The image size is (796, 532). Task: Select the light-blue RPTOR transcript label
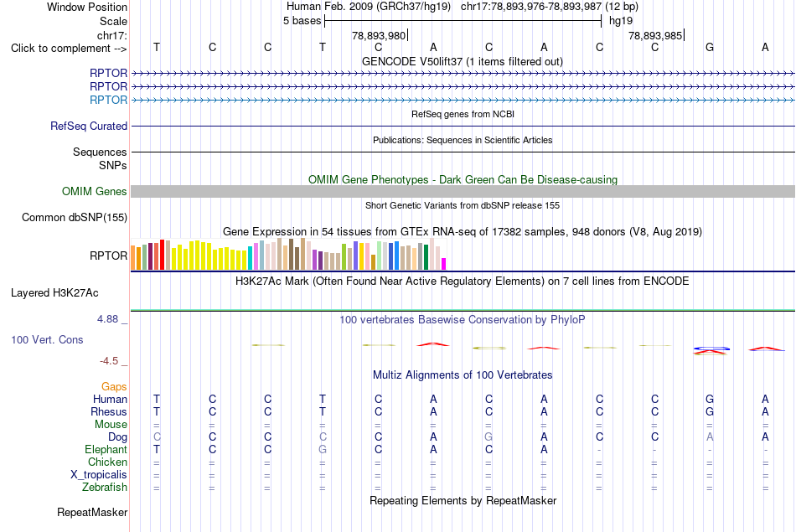[108, 100]
